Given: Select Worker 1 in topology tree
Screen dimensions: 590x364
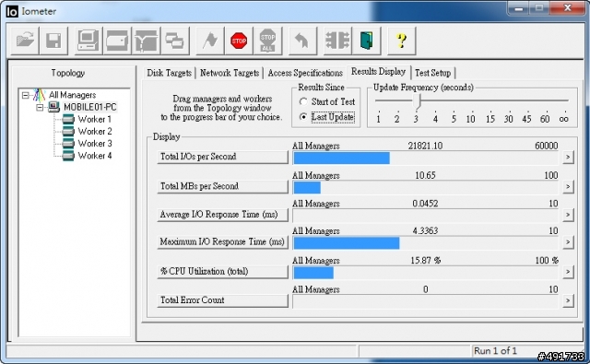Looking at the screenshot, I should click(x=94, y=119).
